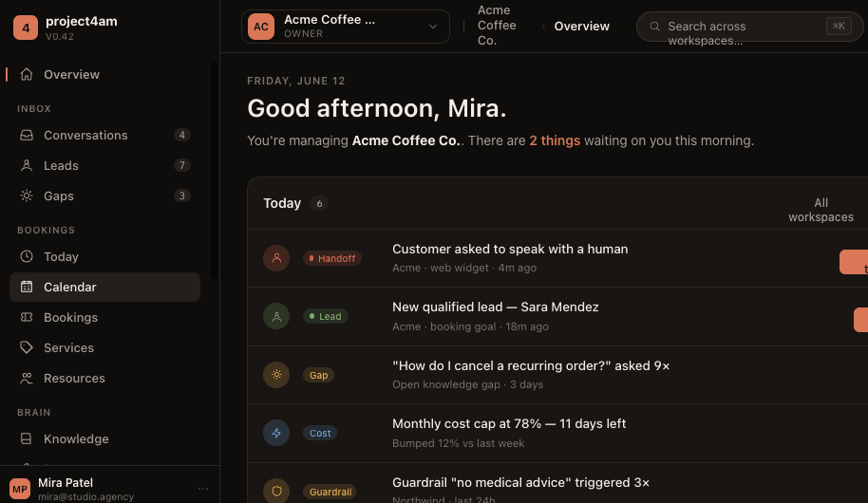Image resolution: width=868 pixels, height=503 pixels.
Task: Click the Today clock icon in sidebar
Action: pyautogui.click(x=27, y=257)
